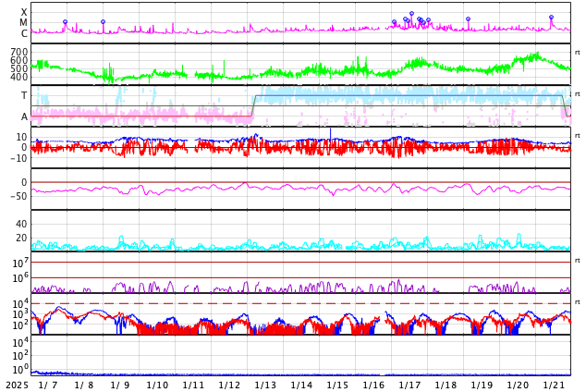Click the '−50' axis label of magenta plot
The image size is (586, 392).
point(19,196)
